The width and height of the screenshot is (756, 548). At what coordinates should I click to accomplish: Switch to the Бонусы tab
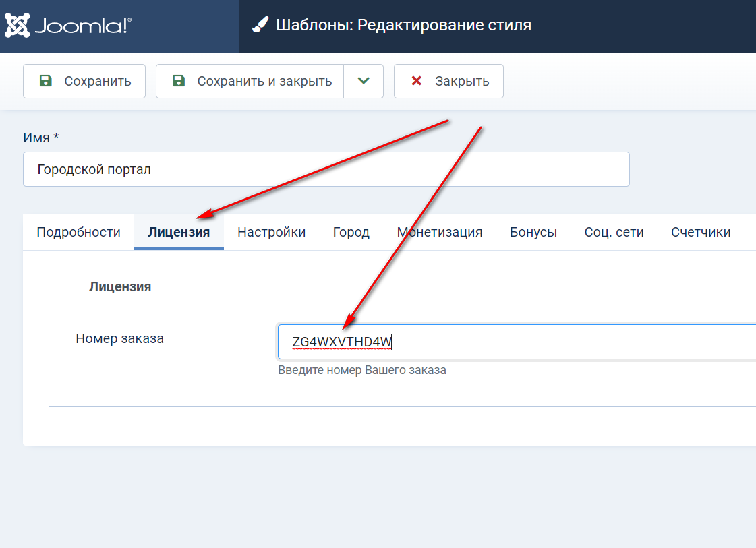533,232
